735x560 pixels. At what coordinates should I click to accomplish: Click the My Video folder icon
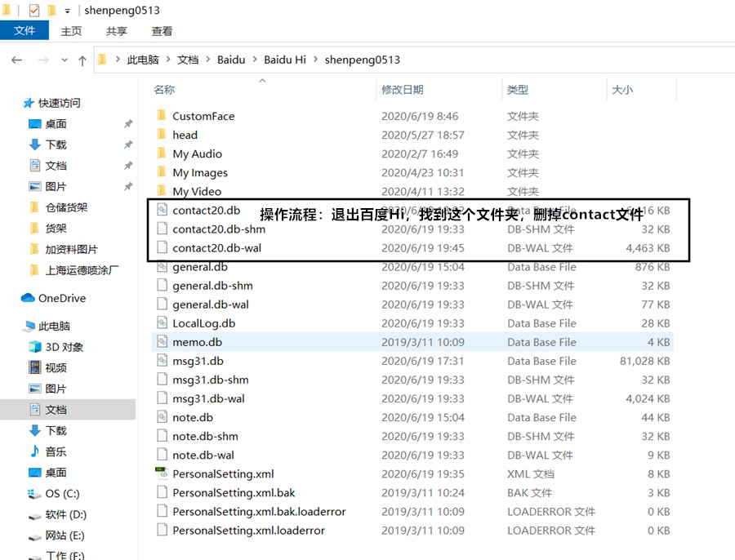coord(161,191)
